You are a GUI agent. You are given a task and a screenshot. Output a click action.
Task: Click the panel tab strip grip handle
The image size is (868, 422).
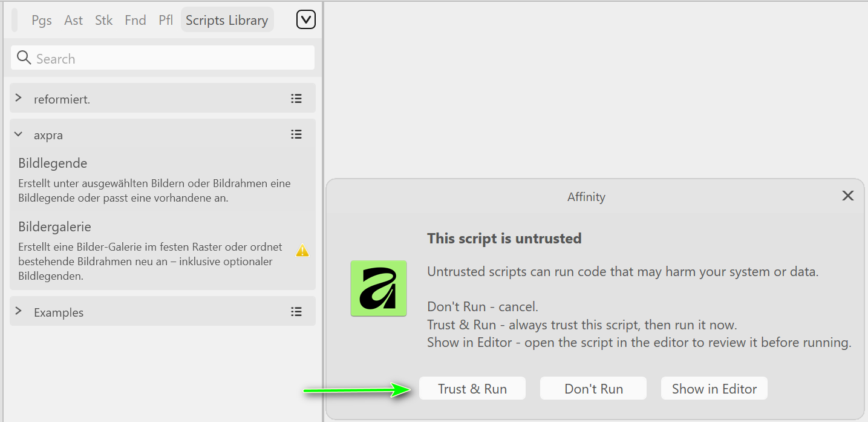[x=15, y=20]
